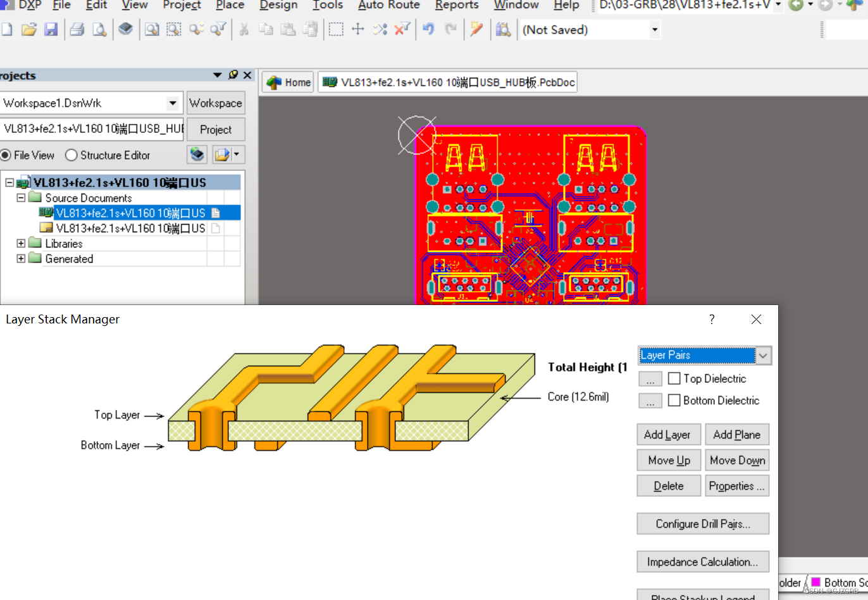Switch to the Home tab
The image size is (868, 600).
coord(287,82)
